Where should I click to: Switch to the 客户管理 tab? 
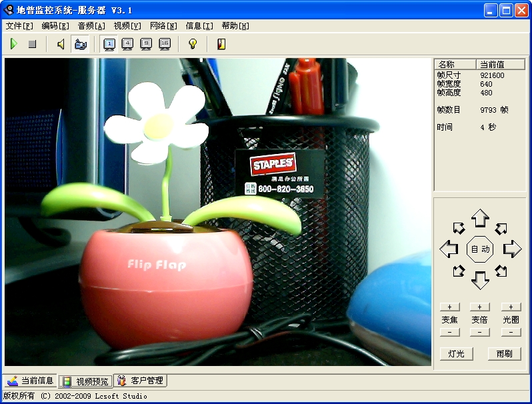(141, 381)
